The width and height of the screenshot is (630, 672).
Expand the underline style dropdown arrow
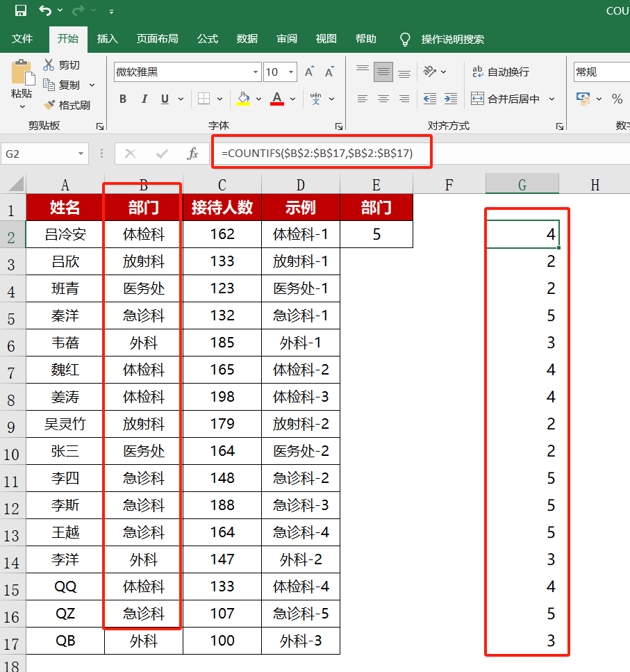(181, 99)
